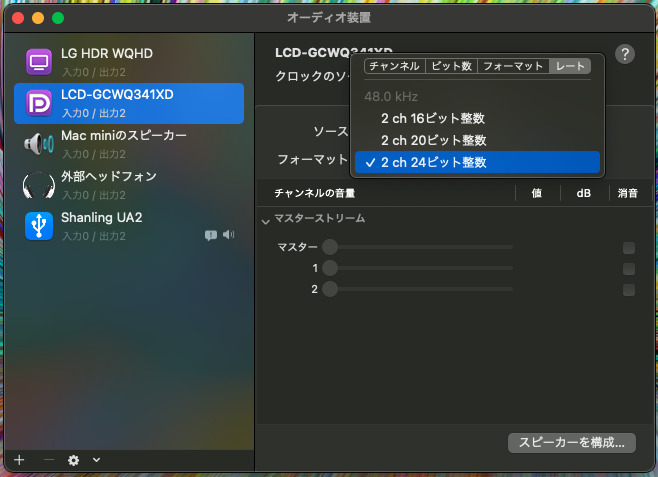Toggle mute checkbox for マスター
Screen dimensions: 658x477
629,248
